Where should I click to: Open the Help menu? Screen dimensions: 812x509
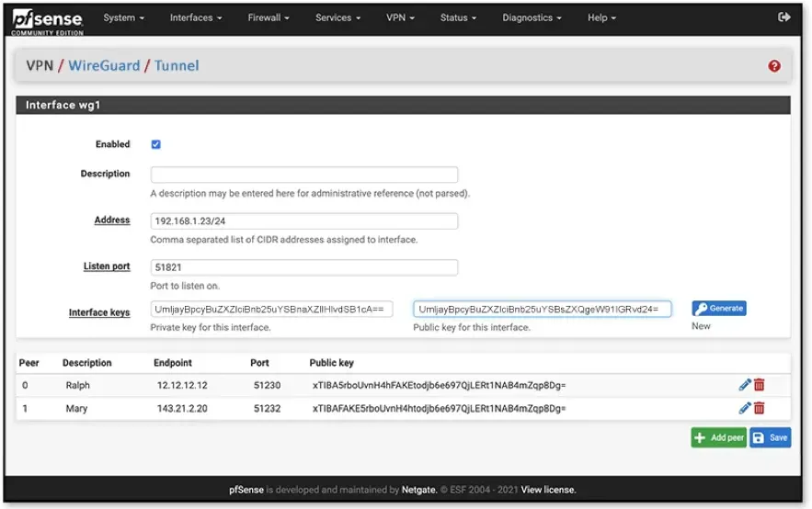tap(601, 17)
